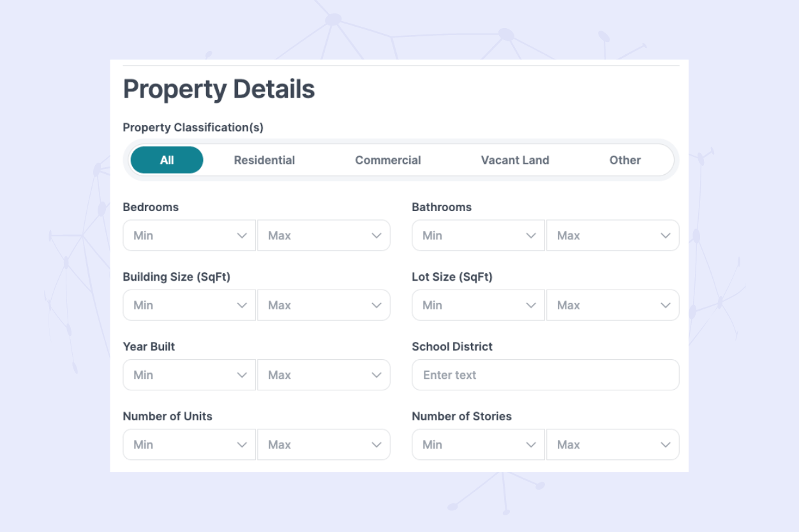
Task: Open the Number of Units Min dropdown
Action: pyautogui.click(x=189, y=444)
